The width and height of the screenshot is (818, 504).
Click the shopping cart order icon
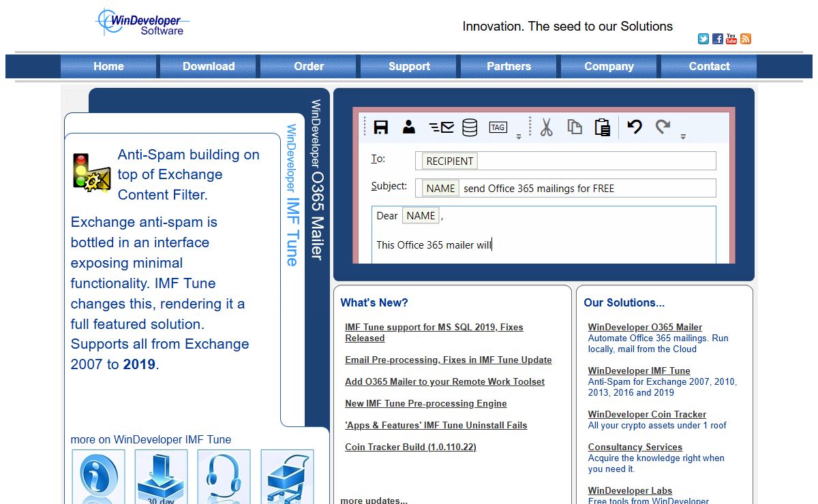[x=287, y=477]
